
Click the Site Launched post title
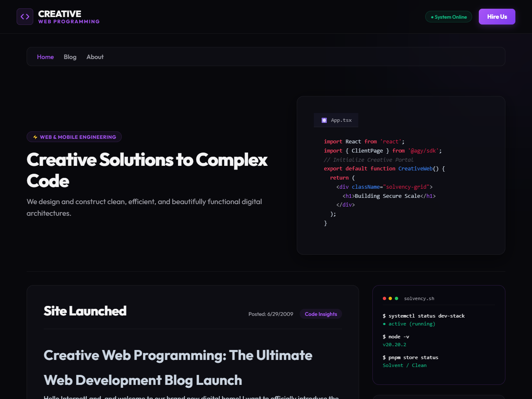[x=85, y=311]
